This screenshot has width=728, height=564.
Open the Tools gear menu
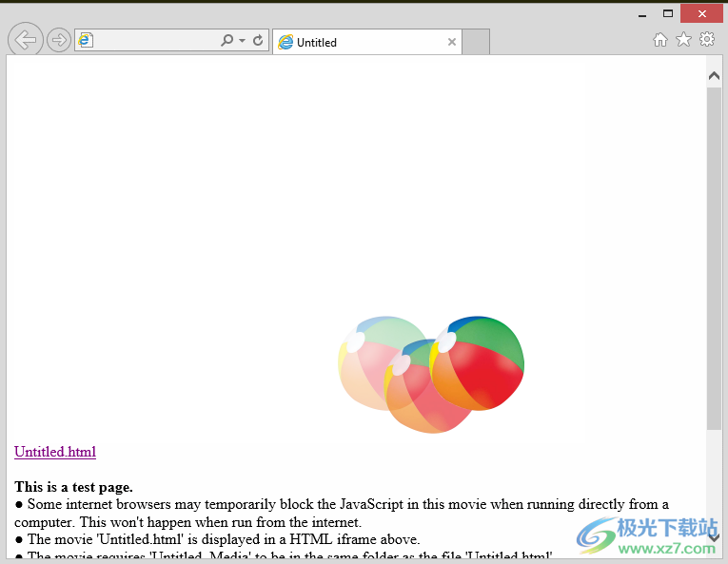tap(707, 40)
